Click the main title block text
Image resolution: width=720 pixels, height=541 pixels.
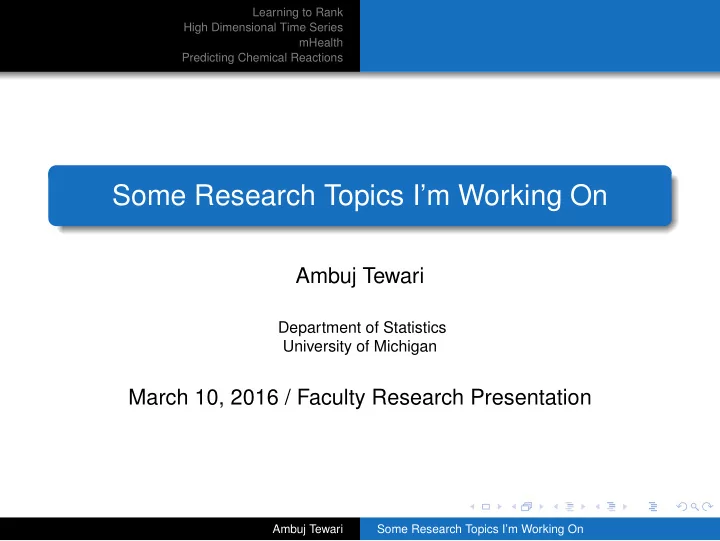pos(360,195)
